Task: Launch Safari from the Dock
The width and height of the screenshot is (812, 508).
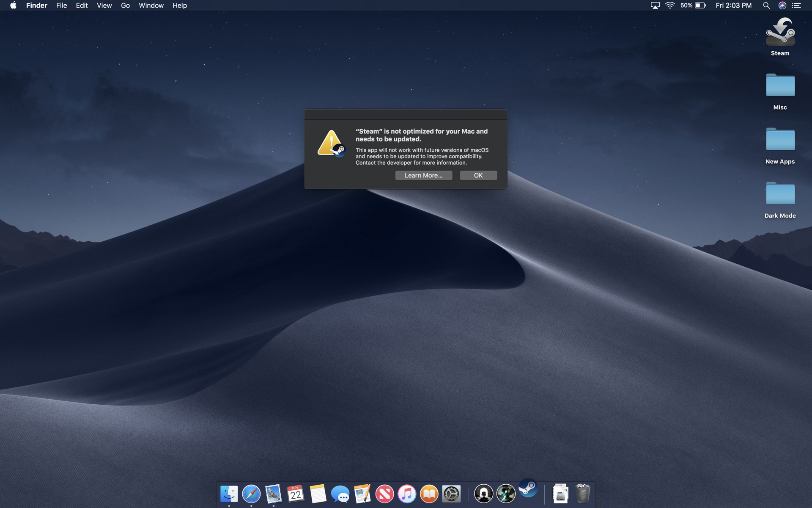Action: (x=251, y=494)
